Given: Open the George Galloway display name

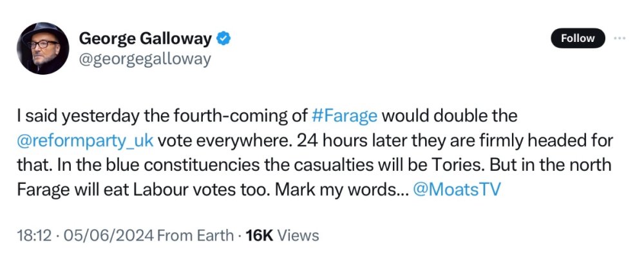Looking at the screenshot, I should 145,39.
